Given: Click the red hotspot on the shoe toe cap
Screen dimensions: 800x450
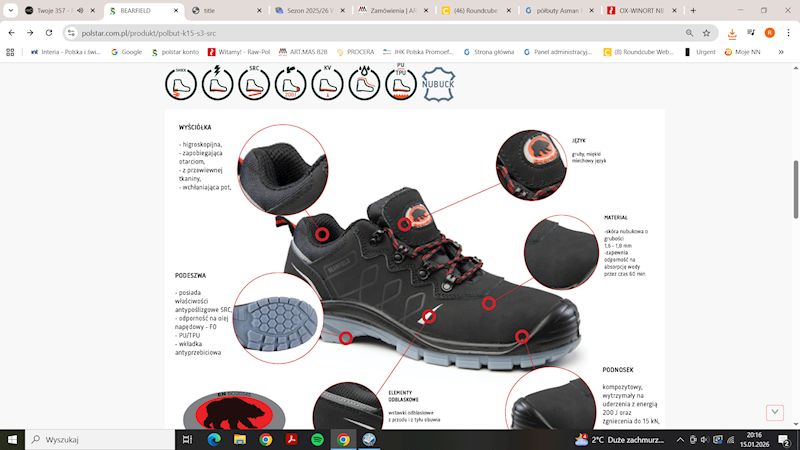Looking at the screenshot, I should click(522, 335).
